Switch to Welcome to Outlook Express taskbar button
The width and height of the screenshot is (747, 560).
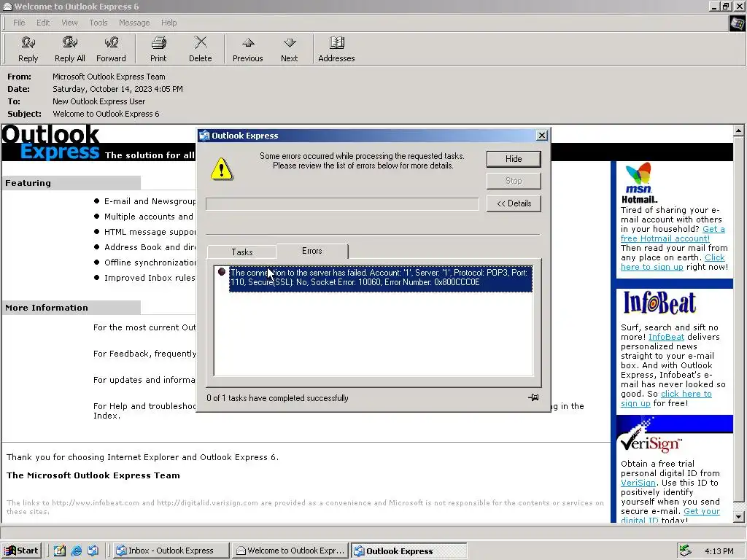290,551
